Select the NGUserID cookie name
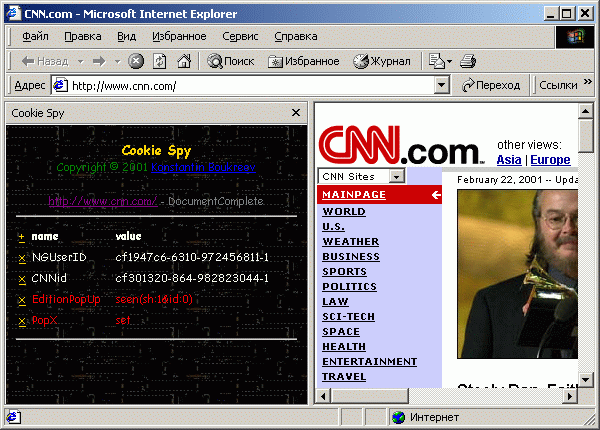 tap(59, 257)
